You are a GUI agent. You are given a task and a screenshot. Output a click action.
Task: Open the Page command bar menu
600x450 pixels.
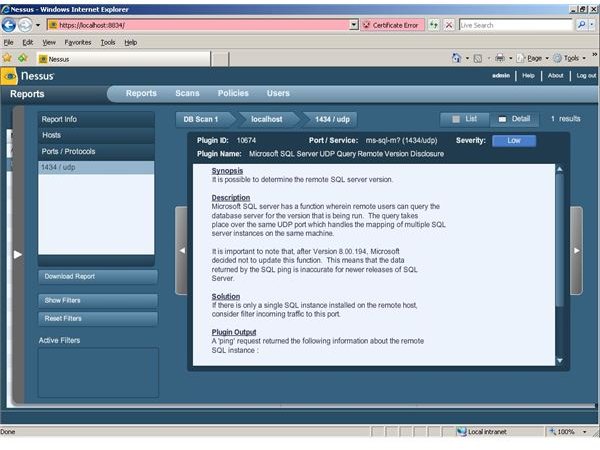tap(533, 58)
